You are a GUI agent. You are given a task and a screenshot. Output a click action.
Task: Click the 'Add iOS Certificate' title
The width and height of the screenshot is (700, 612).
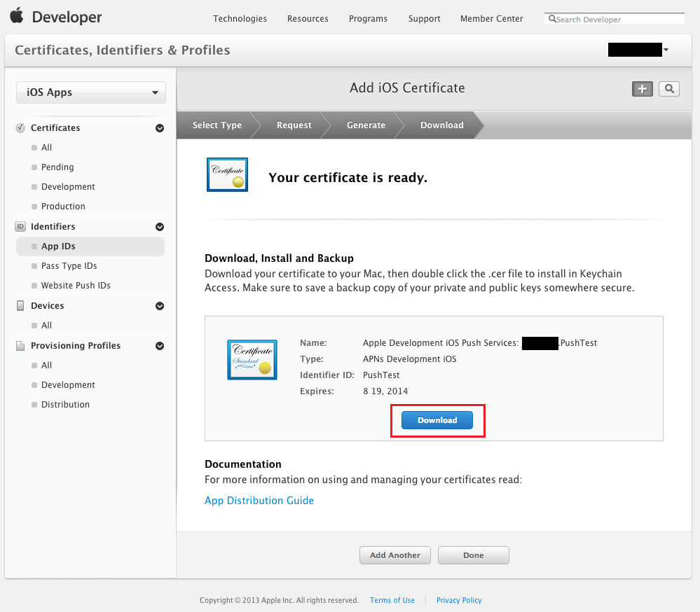pos(407,88)
